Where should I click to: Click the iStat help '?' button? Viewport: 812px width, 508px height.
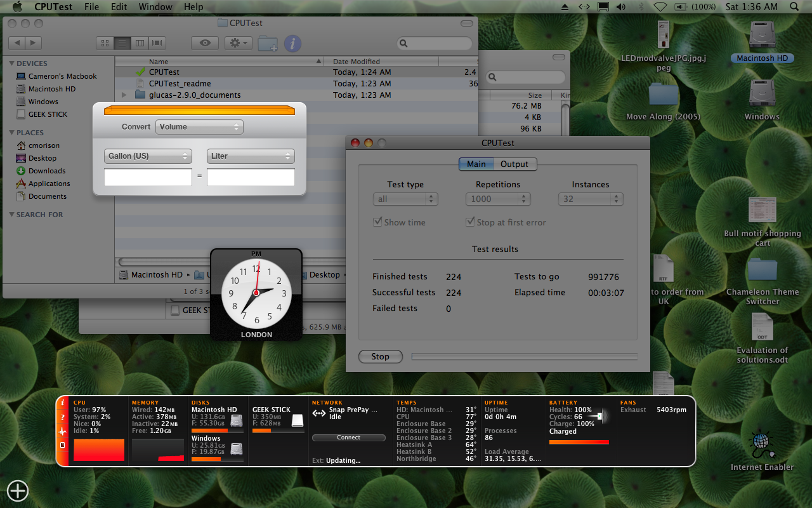click(x=62, y=417)
